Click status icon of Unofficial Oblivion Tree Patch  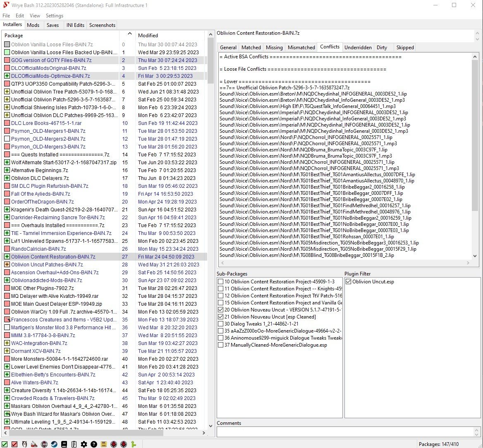click(x=7, y=91)
